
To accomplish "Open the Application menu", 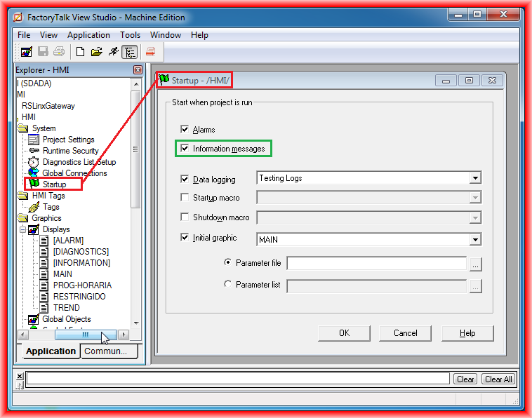I will (x=88, y=35).
